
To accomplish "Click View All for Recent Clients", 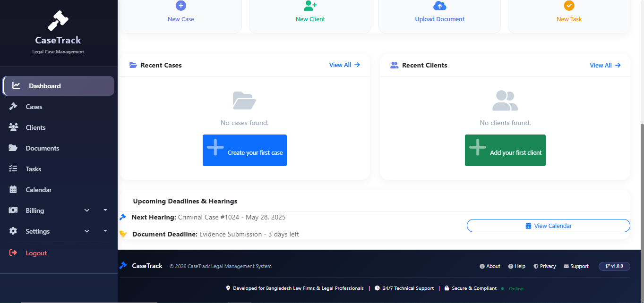I will tap(605, 65).
